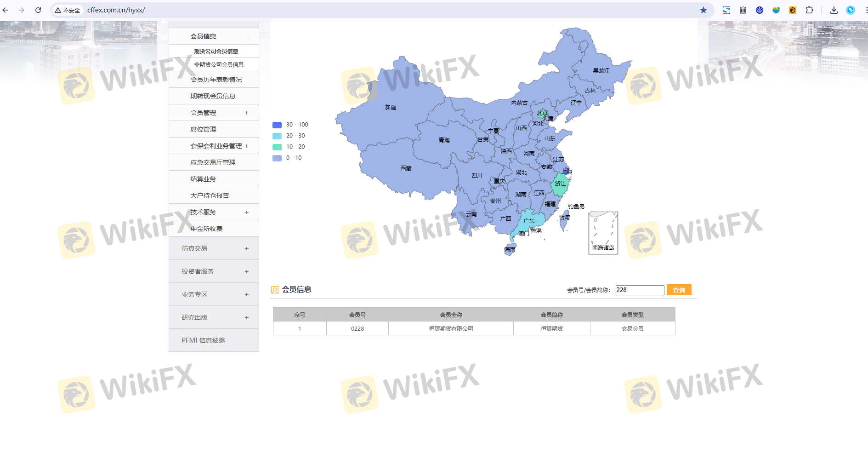Expand the 仿真交易 section
This screenshot has width=868, height=454.
coord(247,249)
